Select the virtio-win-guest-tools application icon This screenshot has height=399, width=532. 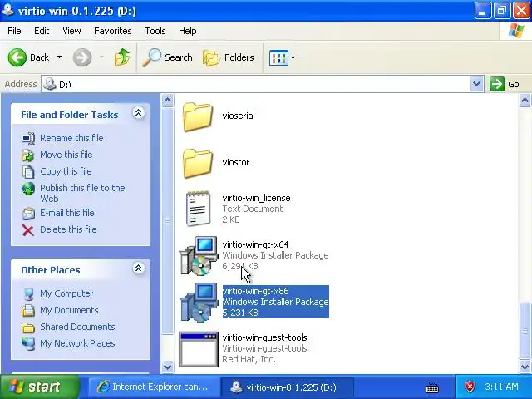(199, 349)
